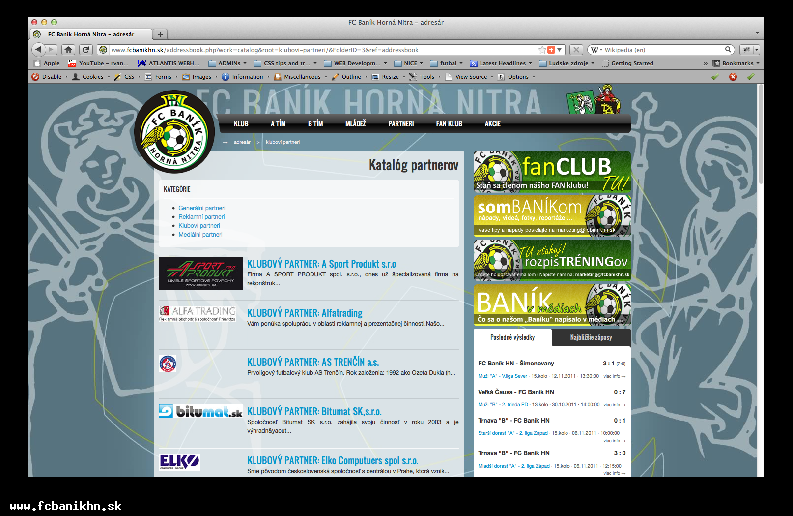Click the orange plus icon in address bar
The height and width of the screenshot is (516, 793).
click(x=551, y=50)
